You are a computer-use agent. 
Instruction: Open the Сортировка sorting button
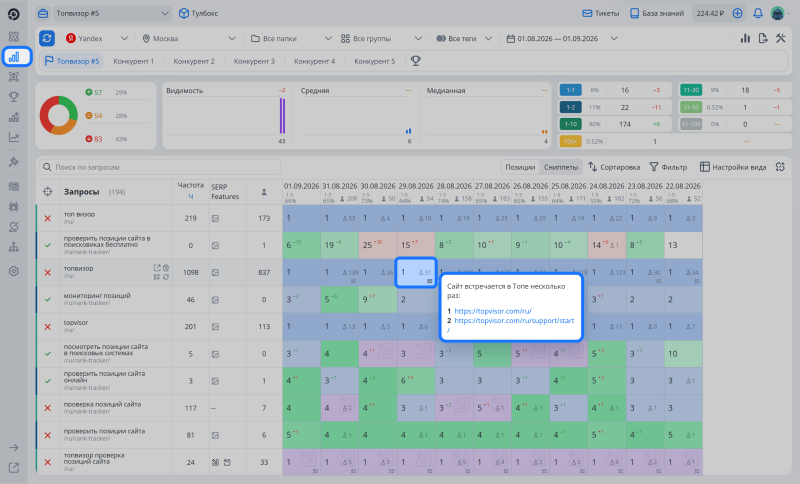[614, 167]
